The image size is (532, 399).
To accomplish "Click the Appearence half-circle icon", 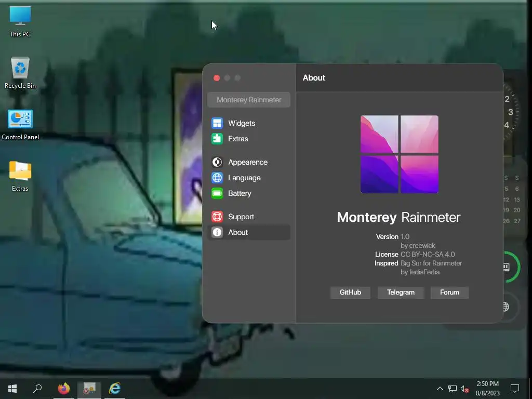I will pos(217,162).
